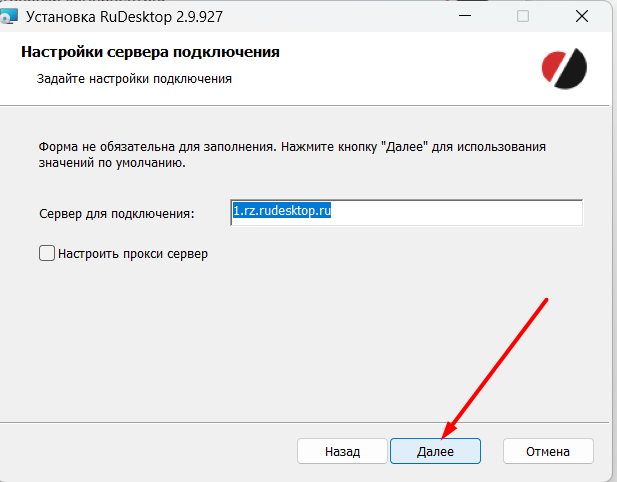Enable the "Настроить прокси сервер" checkbox
This screenshot has width=617, height=482.
tap(46, 254)
